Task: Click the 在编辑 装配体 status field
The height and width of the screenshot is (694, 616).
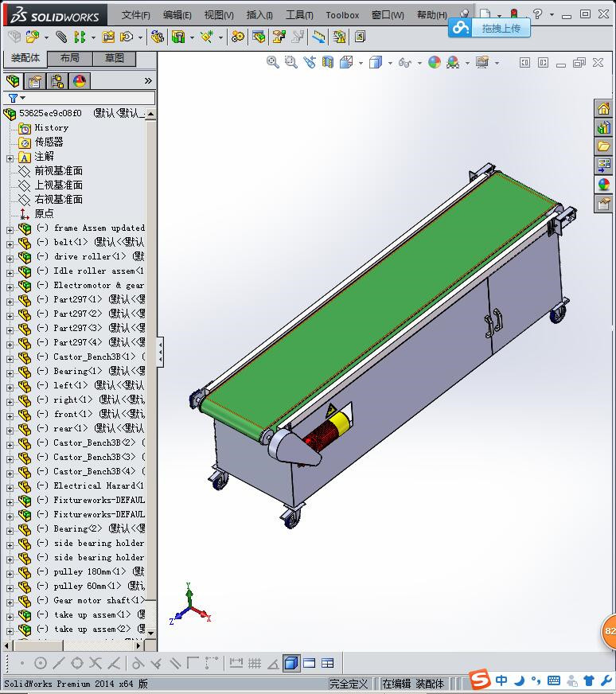Action: pos(413,684)
